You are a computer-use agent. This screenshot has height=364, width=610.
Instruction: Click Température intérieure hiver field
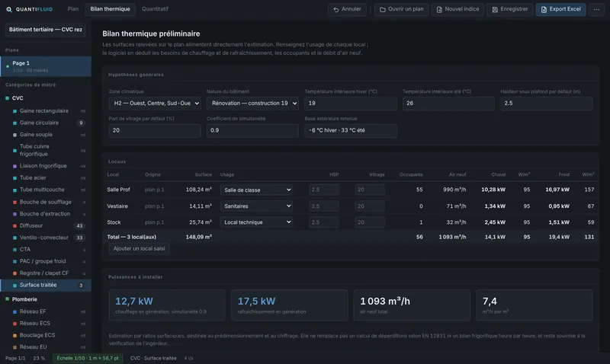click(351, 104)
